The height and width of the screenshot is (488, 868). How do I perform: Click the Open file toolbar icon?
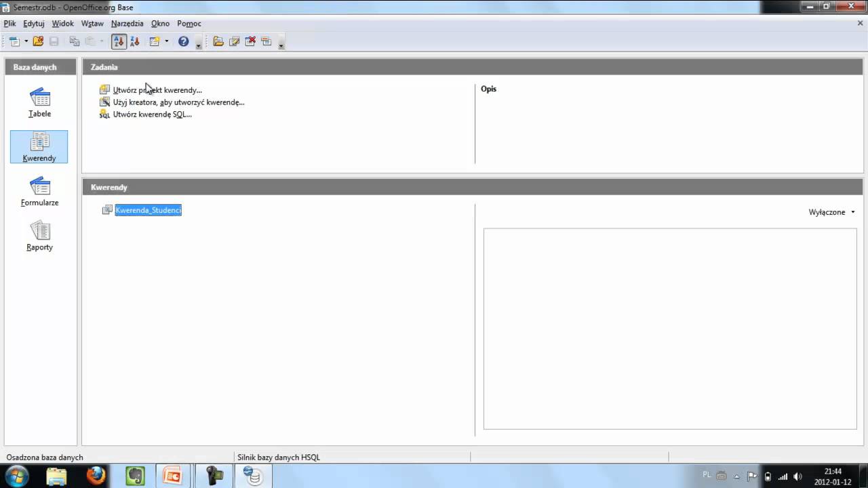[x=38, y=41]
